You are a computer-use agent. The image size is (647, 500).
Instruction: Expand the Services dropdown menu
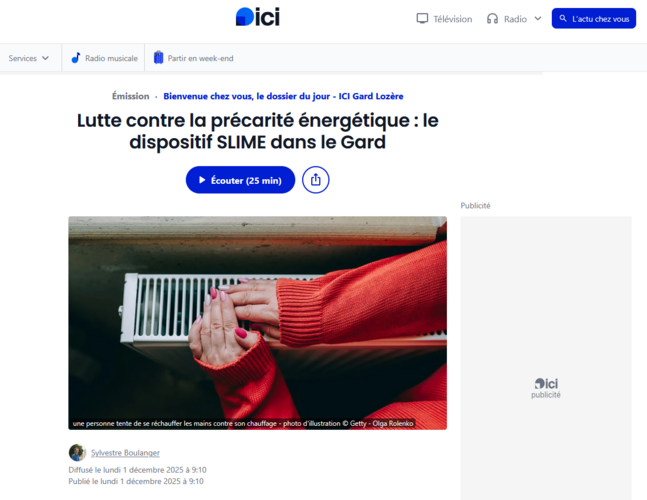click(29, 58)
